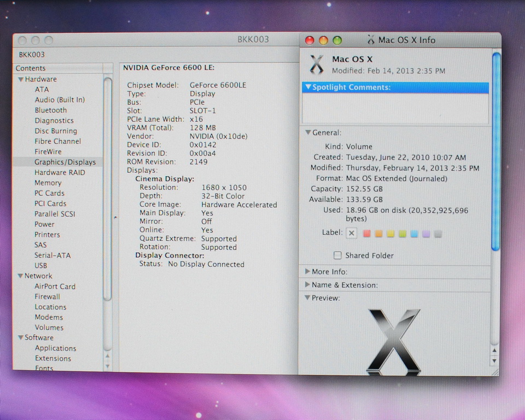525x420 pixels.
Task: Apply the purple label color
Action: click(426, 234)
